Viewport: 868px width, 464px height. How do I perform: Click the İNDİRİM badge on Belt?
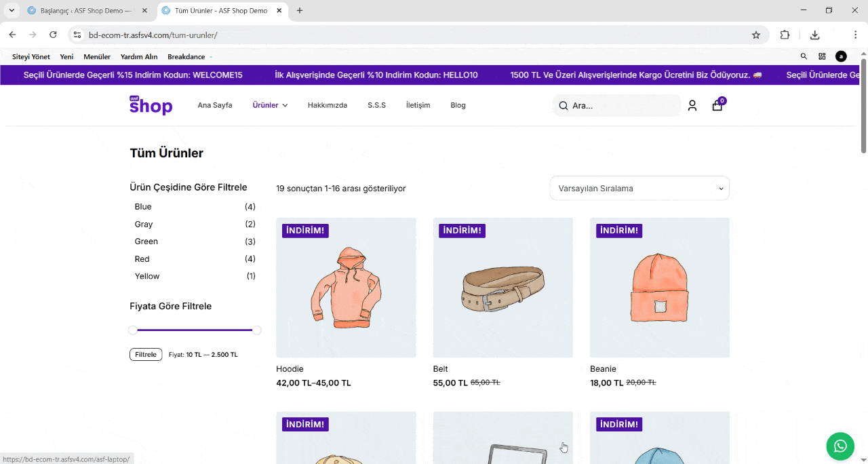point(462,231)
